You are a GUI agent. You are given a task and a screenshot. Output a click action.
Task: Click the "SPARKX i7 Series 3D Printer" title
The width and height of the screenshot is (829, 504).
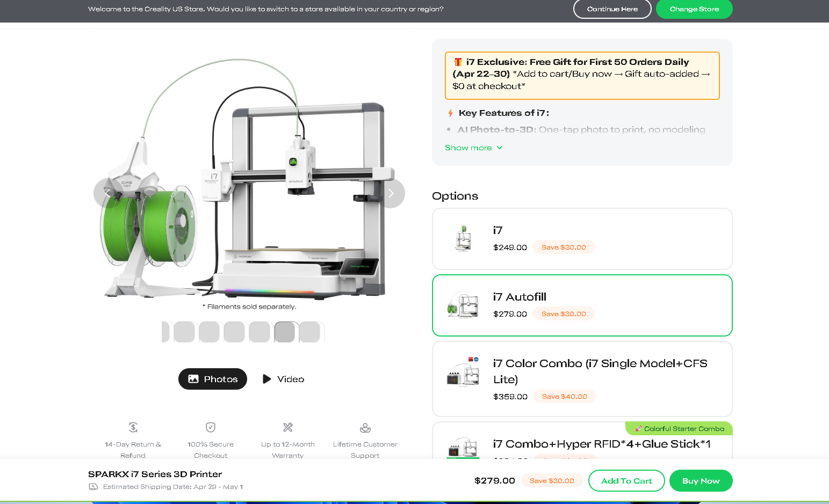point(155,474)
